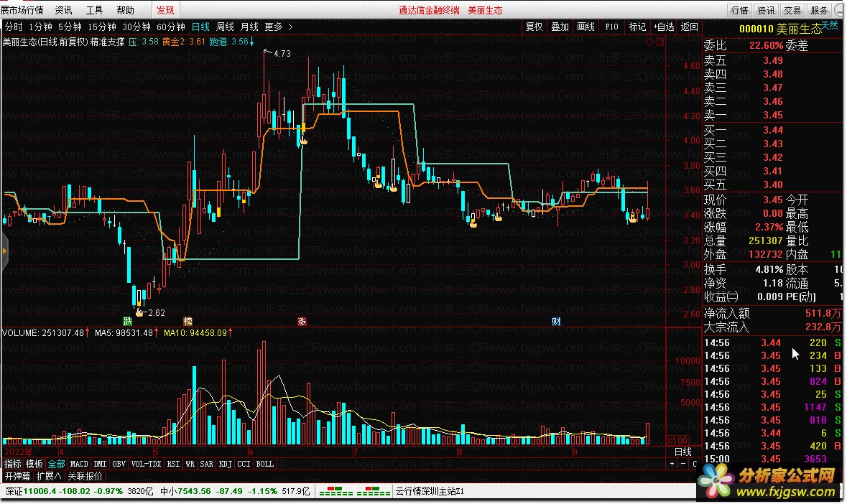This screenshot has height=504, width=847.
Task: Click the 服务 service button
Action: coord(819,10)
